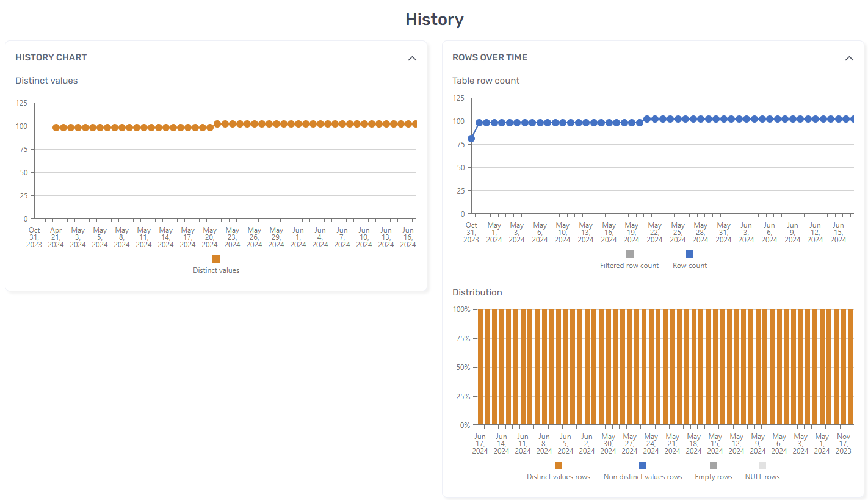The height and width of the screenshot is (500, 868).
Task: Click the 100% distribution axis label
Action: (x=461, y=310)
